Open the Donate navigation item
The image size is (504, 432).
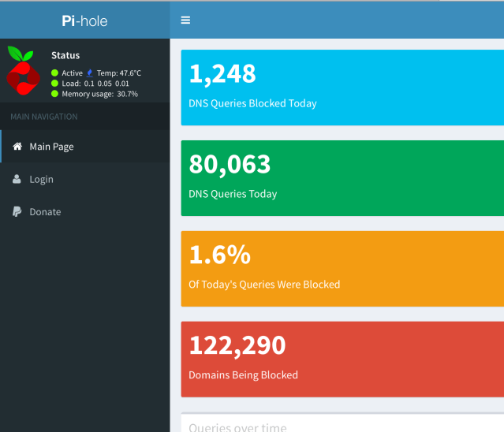45,212
